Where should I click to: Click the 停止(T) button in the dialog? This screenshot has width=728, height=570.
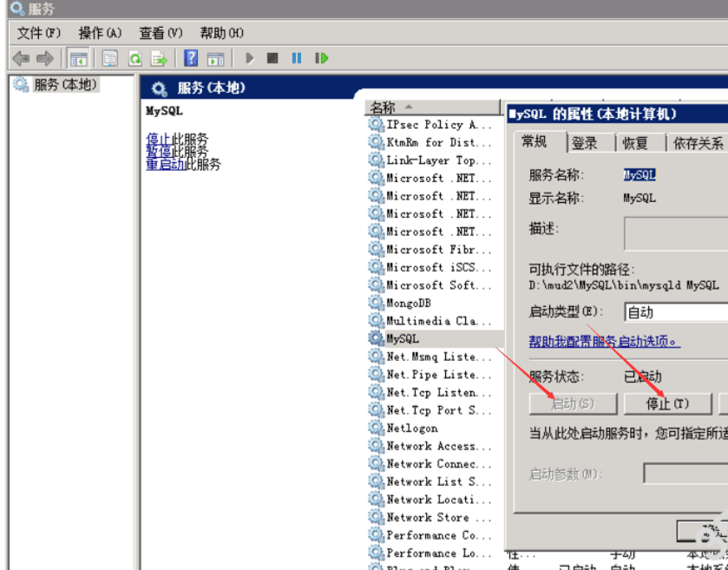[667, 403]
